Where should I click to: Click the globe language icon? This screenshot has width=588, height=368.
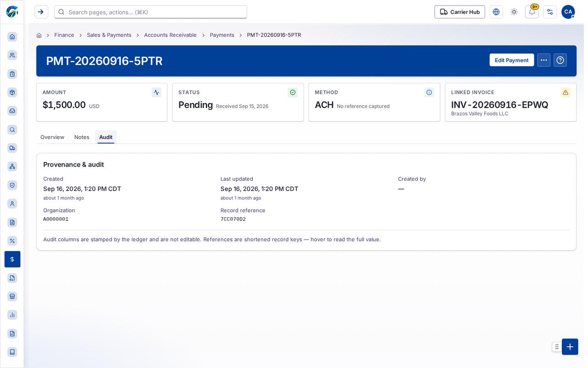tap(496, 12)
